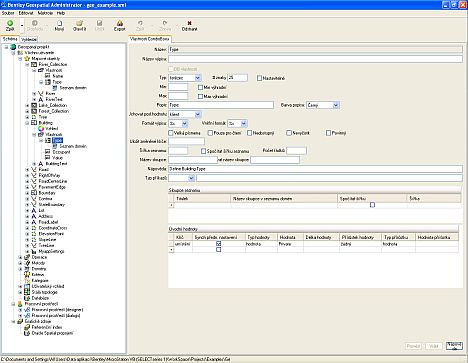This screenshot has width=468, height=363.
Task: Toggle the Nedostupný checkbox
Action: pyautogui.click(x=249, y=133)
